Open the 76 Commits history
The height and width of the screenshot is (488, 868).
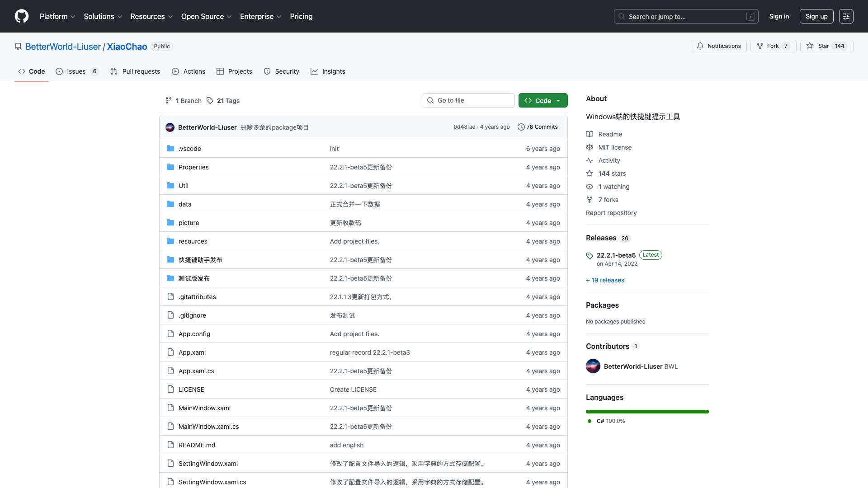[538, 127]
